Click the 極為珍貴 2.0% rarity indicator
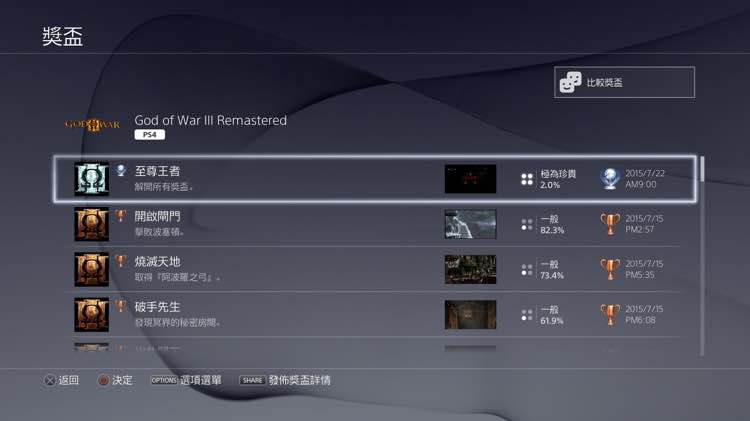The width and height of the screenshot is (750, 421). [x=549, y=179]
